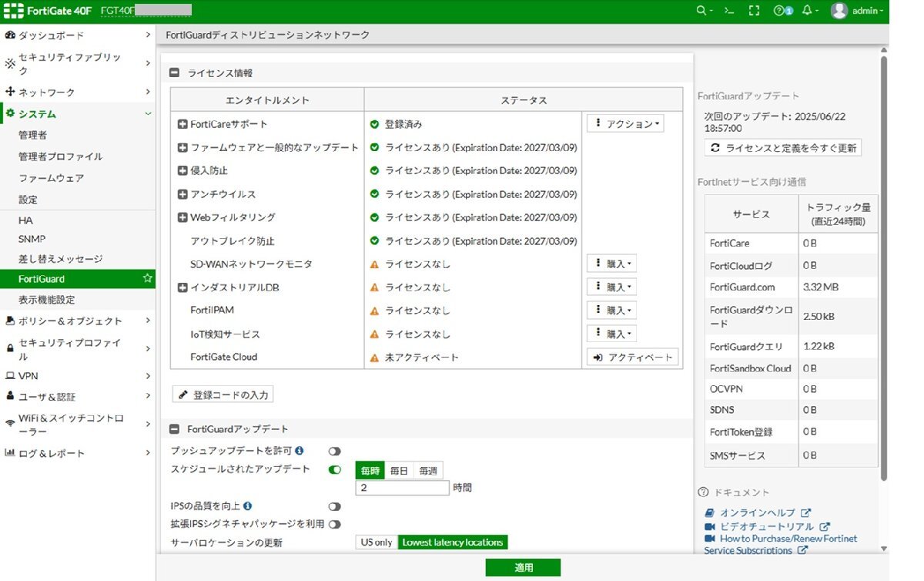Image resolution: width=924 pixels, height=581 pixels.
Task: Click the search icon in top header
Action: 701,11
